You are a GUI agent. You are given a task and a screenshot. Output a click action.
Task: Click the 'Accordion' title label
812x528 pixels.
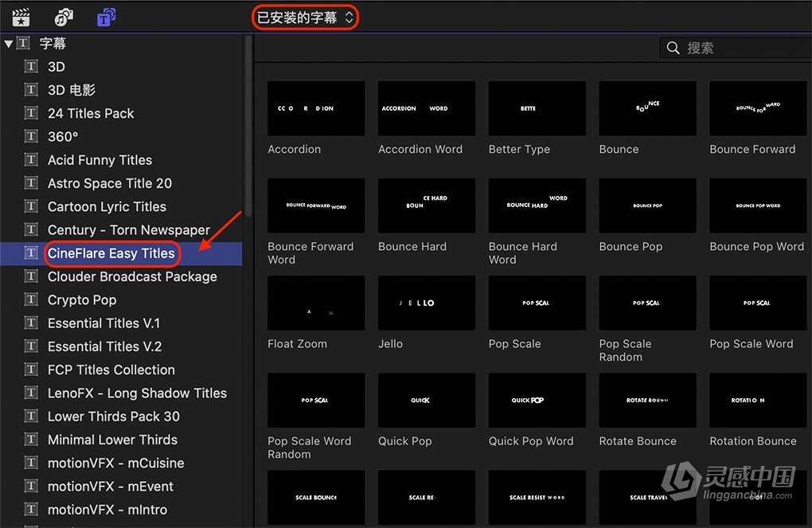(x=294, y=149)
